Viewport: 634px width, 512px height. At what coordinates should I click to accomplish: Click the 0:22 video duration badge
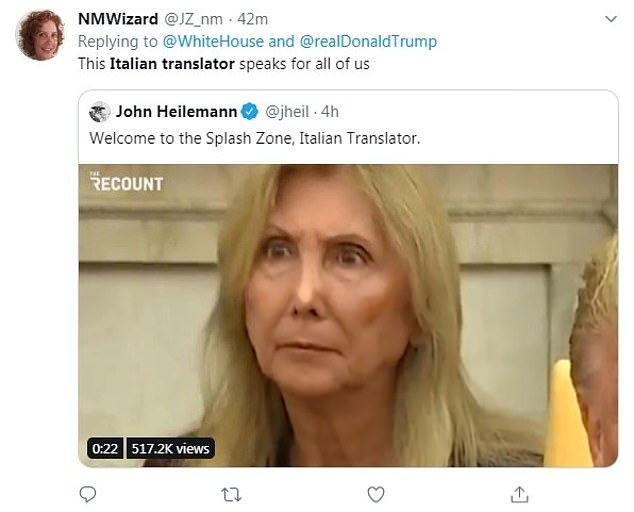104,448
